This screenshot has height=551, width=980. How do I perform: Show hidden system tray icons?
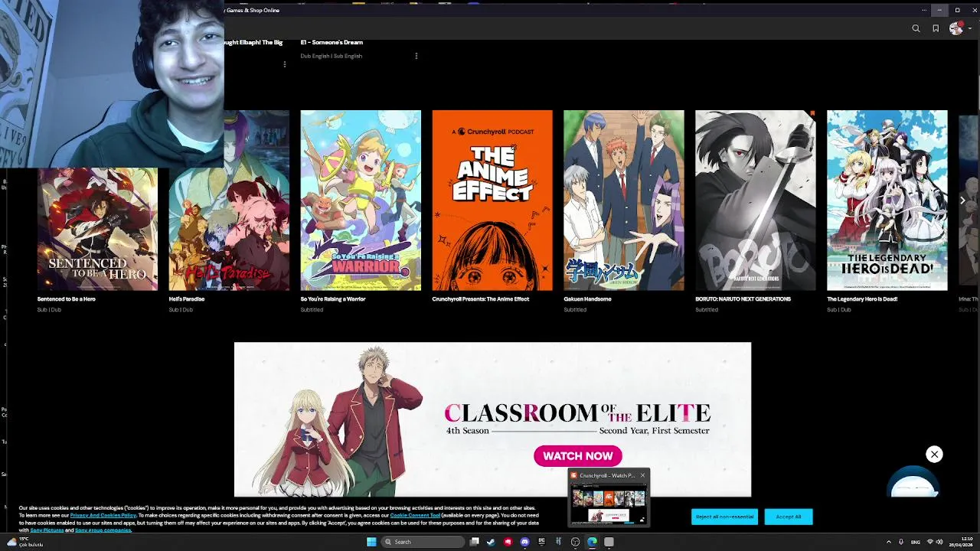pos(888,542)
